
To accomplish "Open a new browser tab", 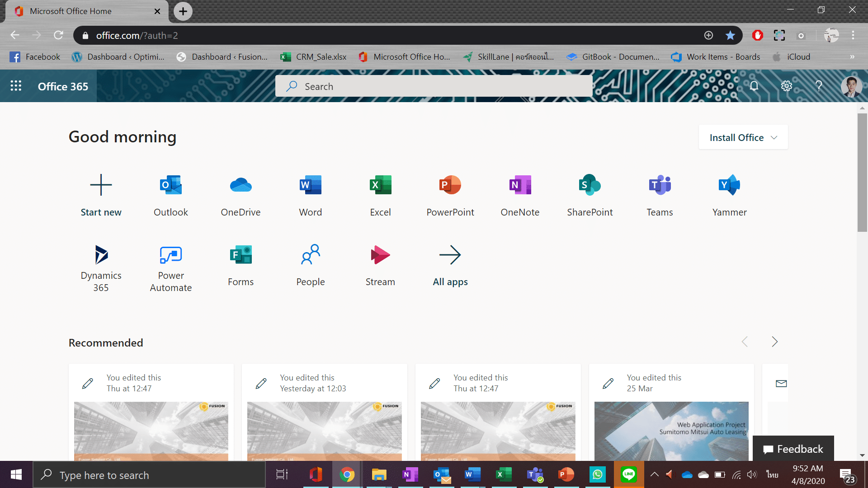I will point(183,11).
